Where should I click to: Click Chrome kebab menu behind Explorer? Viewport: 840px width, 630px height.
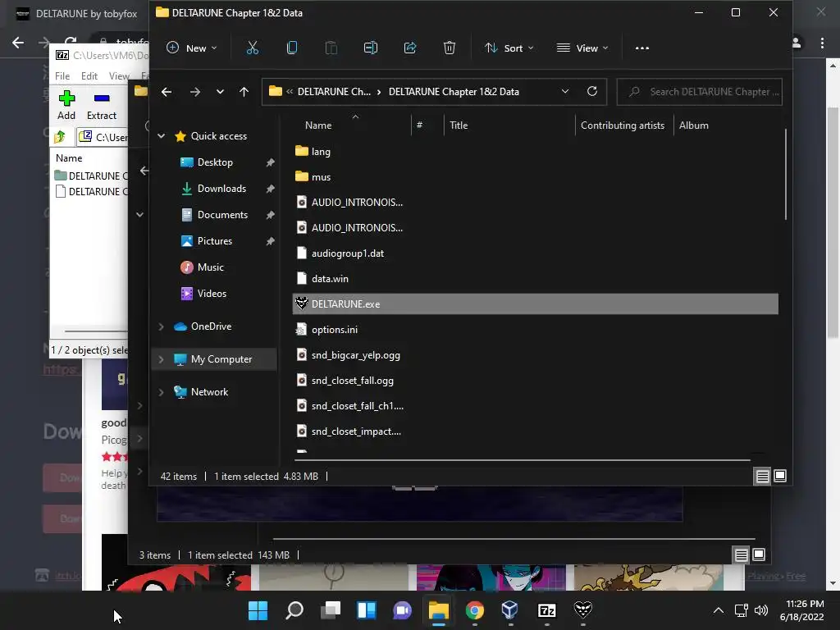click(822, 43)
